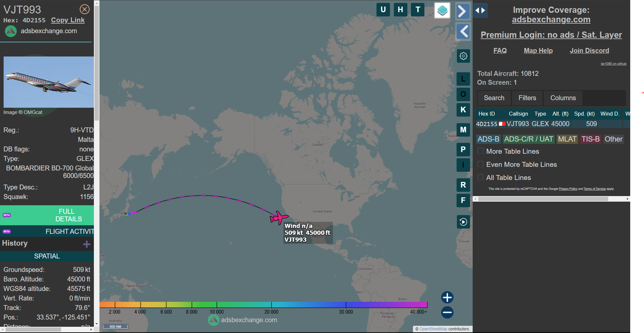Open the FAQ link

(500, 51)
